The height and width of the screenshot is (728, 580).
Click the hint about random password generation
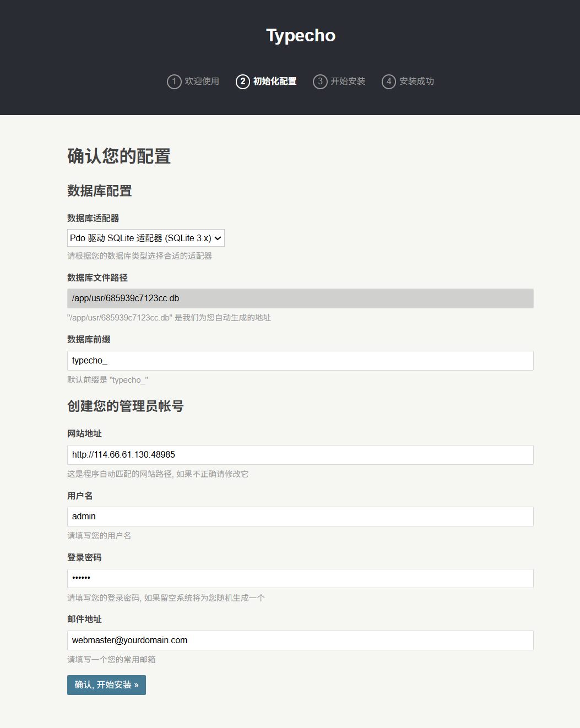(166, 598)
